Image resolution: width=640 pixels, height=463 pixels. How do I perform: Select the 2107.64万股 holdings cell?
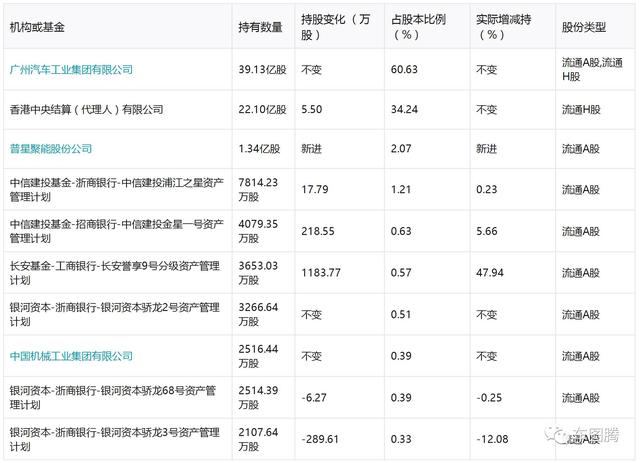[258, 439]
